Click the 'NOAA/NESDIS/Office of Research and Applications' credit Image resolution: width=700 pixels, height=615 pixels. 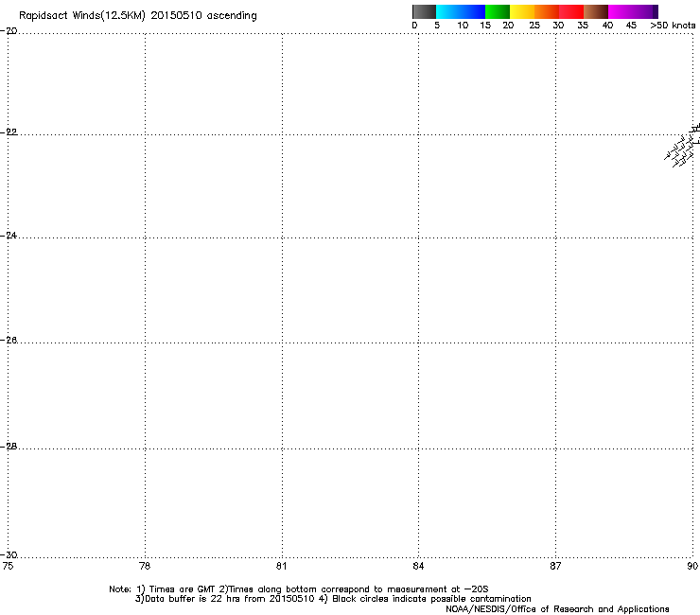(x=557, y=609)
